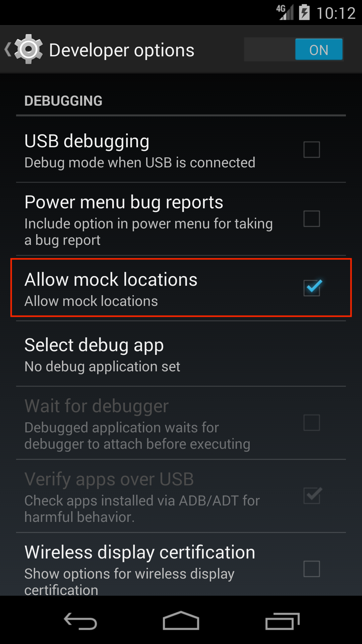Viewport: 362px width, 644px height.
Task: Tap the 4G signal strength icon
Action: 285,12
